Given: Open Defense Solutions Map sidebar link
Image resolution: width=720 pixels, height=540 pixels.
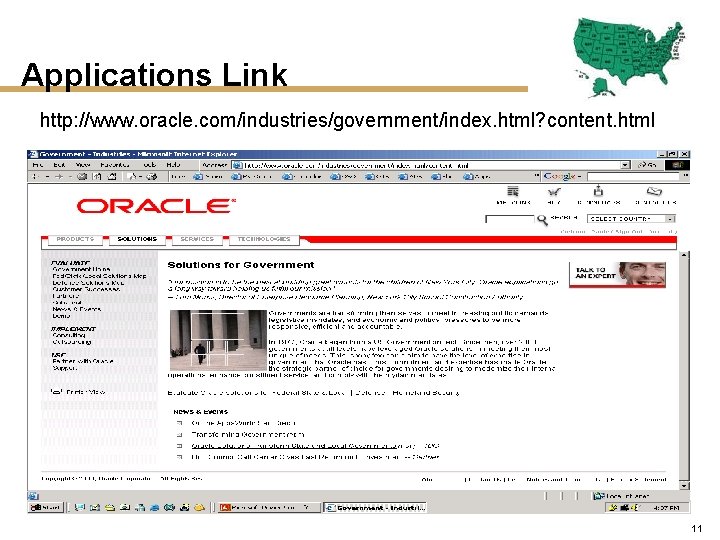Looking at the screenshot, I should coord(88,283).
